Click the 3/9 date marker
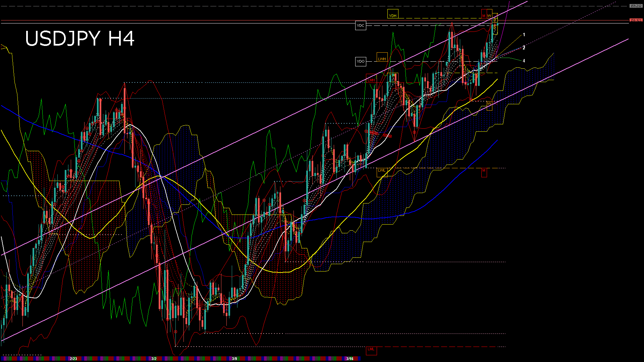Screen dimensions: 644x362 click(x=234, y=359)
